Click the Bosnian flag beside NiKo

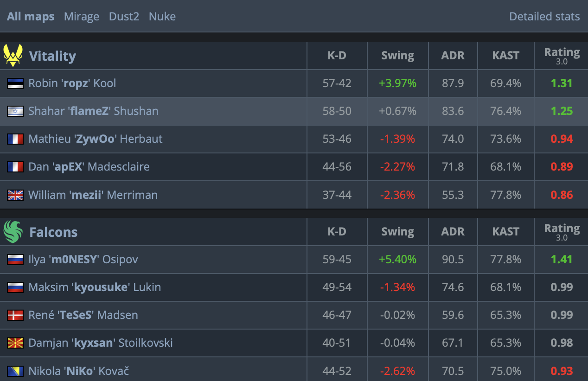[15, 371]
